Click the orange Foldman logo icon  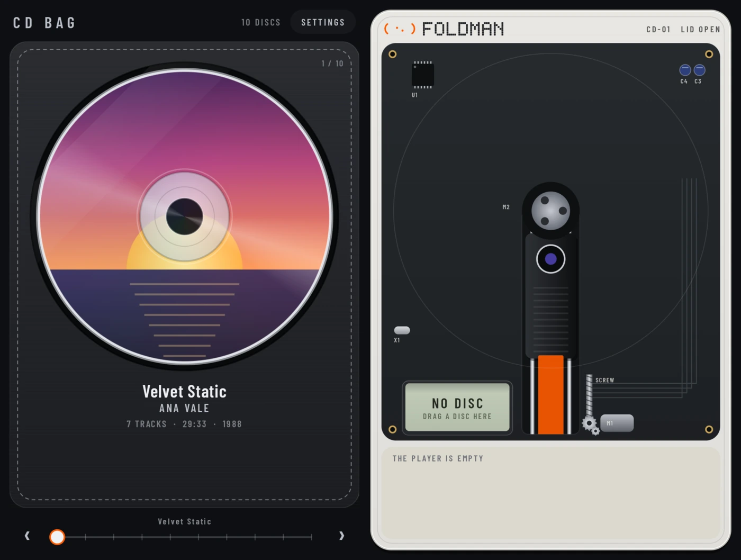coord(400,29)
